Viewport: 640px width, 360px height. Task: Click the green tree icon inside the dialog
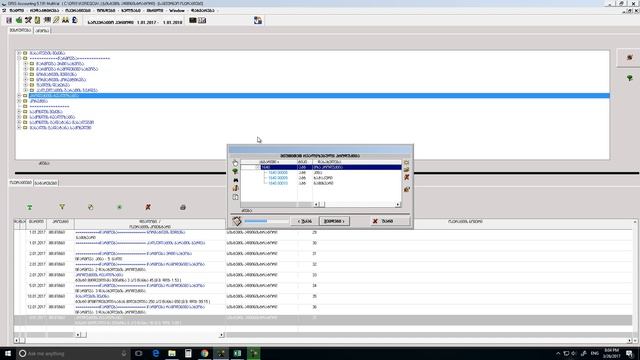tap(235, 171)
